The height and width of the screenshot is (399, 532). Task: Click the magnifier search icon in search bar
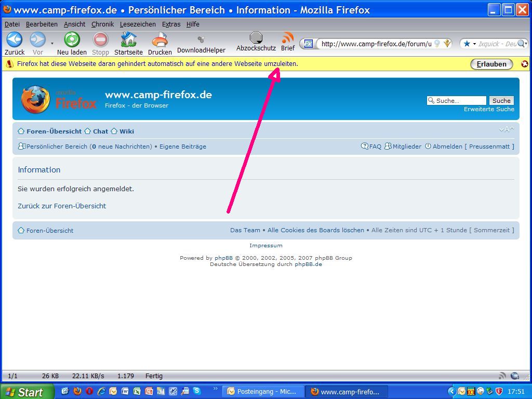click(522, 44)
